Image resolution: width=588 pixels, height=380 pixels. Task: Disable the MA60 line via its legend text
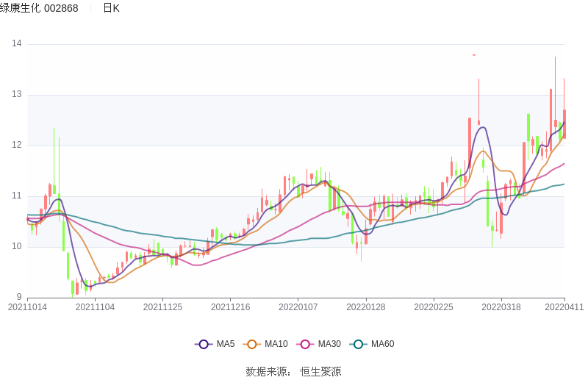click(382, 344)
